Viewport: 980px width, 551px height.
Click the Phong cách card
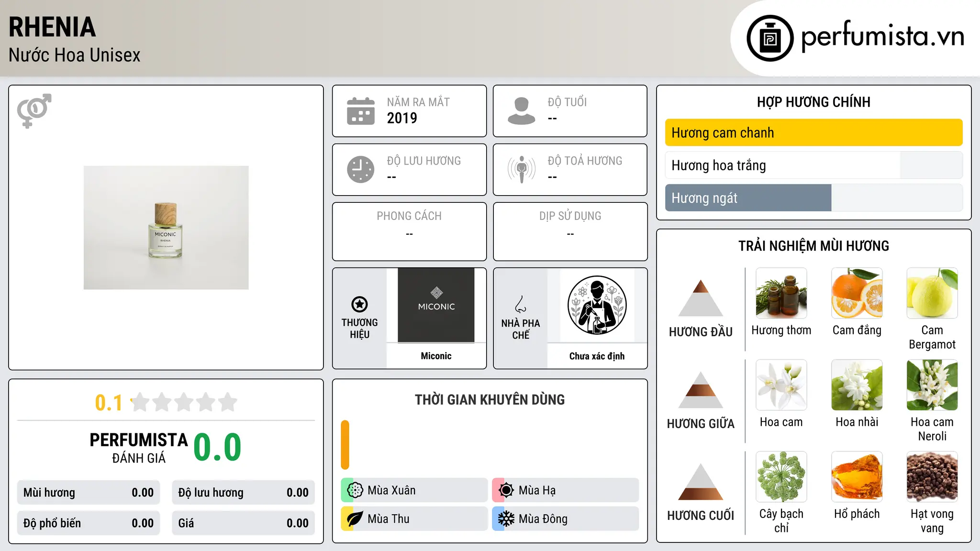tap(409, 231)
